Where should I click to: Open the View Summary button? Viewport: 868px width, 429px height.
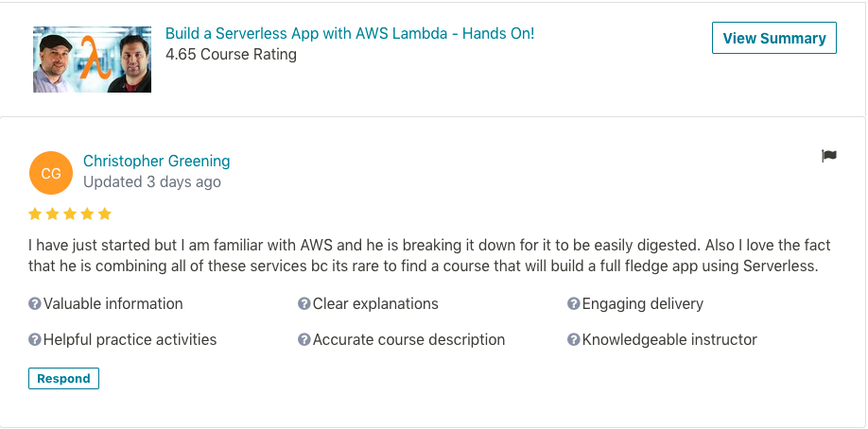tap(773, 39)
